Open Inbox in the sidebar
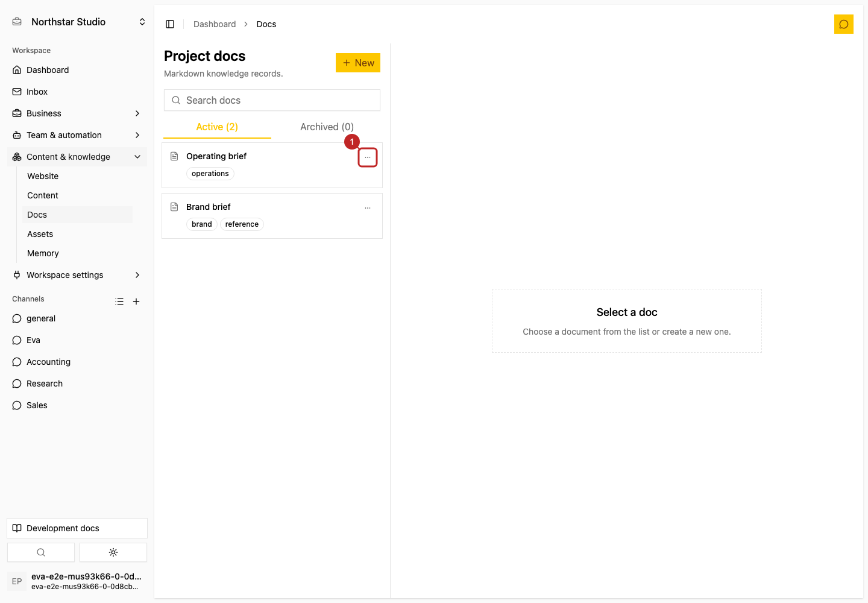 77,92
